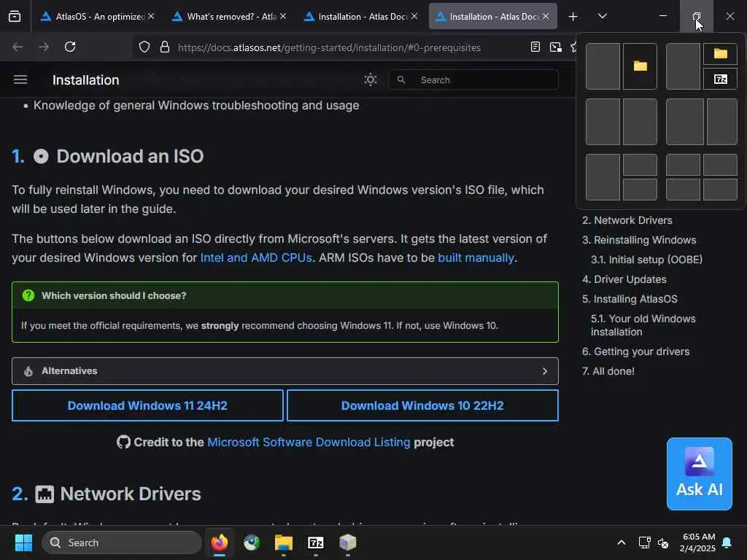Open the Ask AI assistant
The width and height of the screenshot is (747, 560).
[x=700, y=474]
